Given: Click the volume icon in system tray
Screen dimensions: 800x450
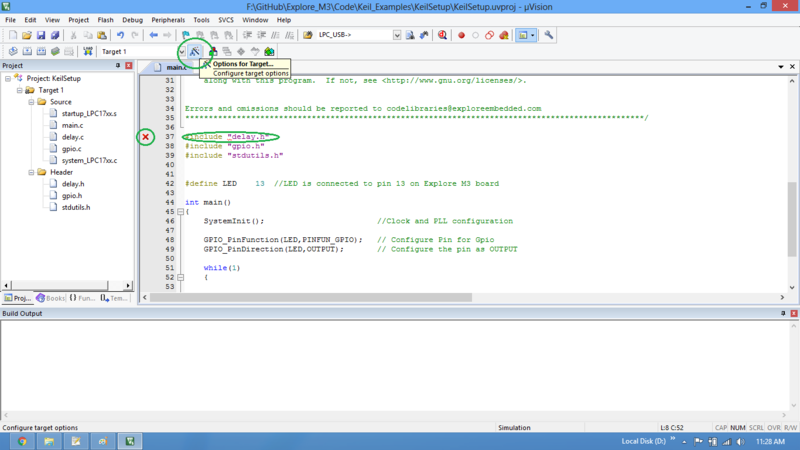Looking at the screenshot, I should pos(741,442).
